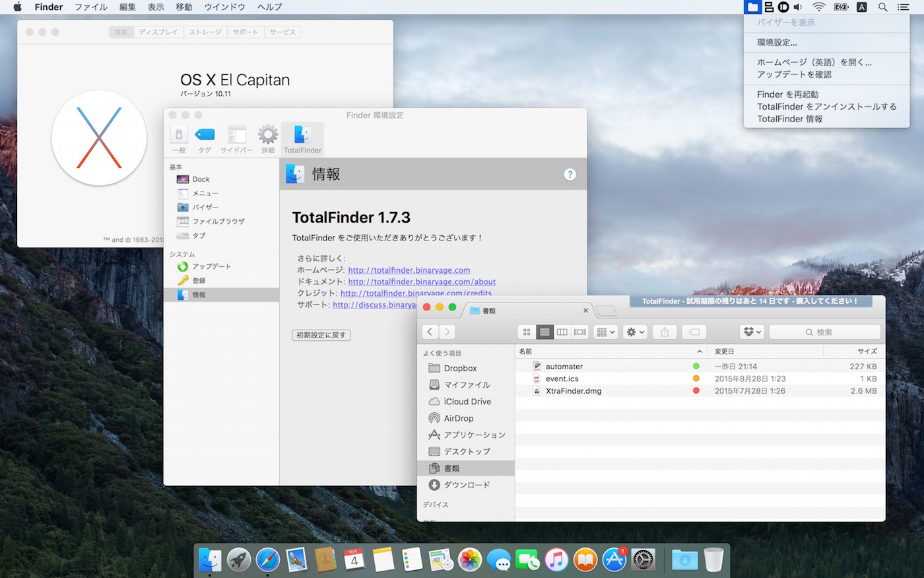Select アップデート in preferences sidebar

tap(221, 267)
